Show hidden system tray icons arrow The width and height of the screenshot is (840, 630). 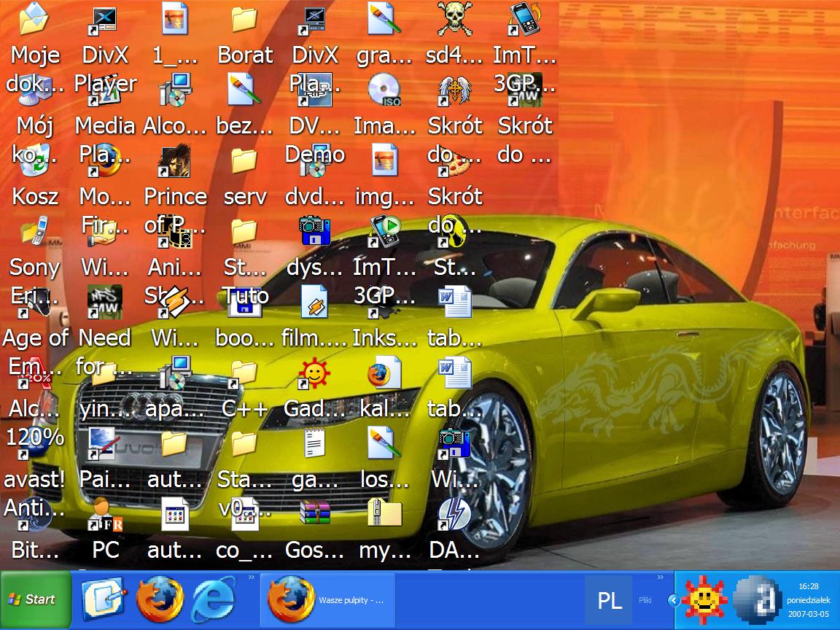point(674,600)
